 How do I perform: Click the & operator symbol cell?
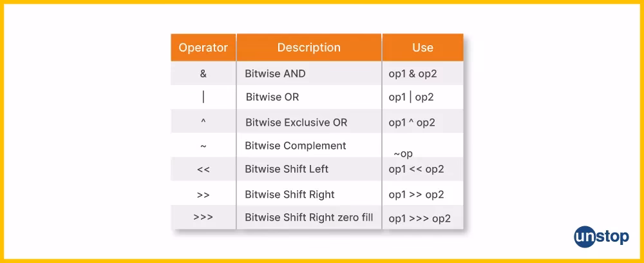point(204,73)
